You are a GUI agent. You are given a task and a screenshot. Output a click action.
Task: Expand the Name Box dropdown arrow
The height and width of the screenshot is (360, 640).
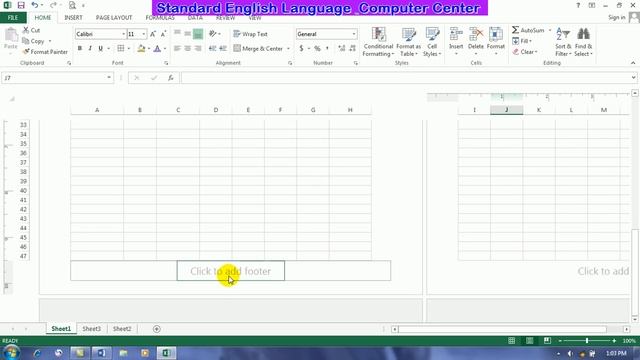[109, 78]
